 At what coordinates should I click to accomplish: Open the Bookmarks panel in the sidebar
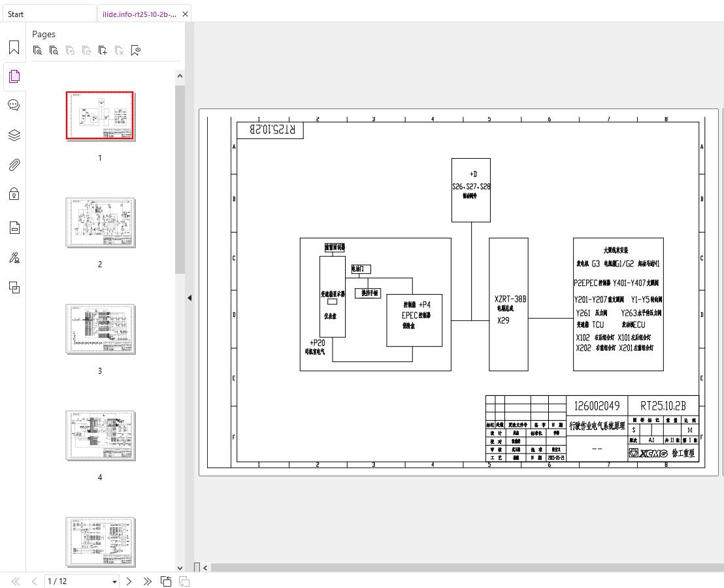point(14,47)
